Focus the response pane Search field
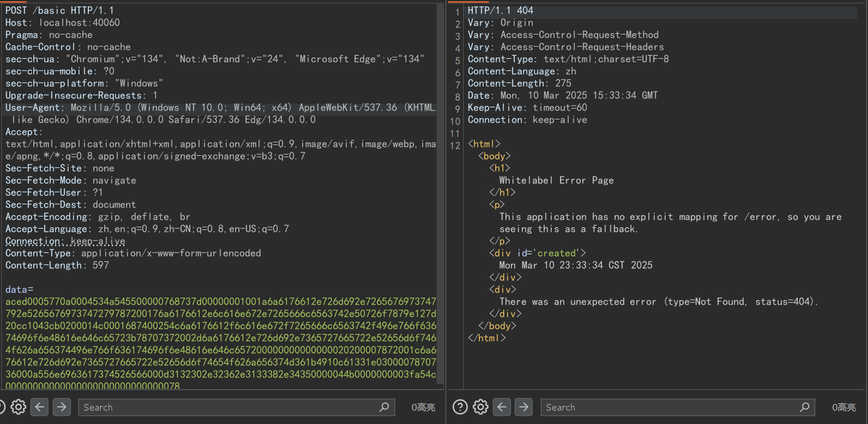868x424 pixels. (x=678, y=407)
